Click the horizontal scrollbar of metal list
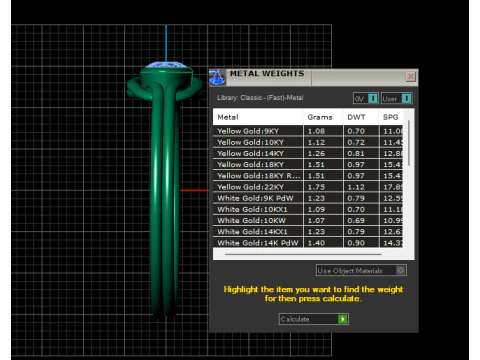480x360 pixels. point(303,254)
